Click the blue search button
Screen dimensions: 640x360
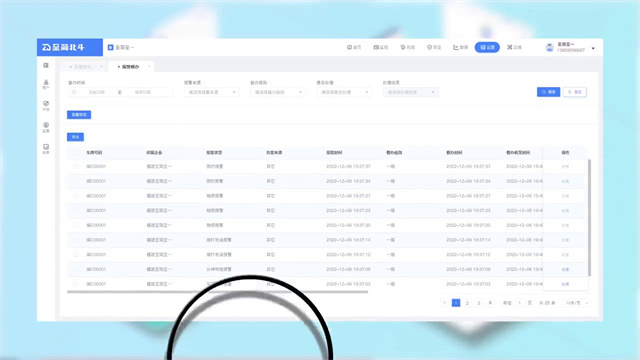[x=548, y=92]
